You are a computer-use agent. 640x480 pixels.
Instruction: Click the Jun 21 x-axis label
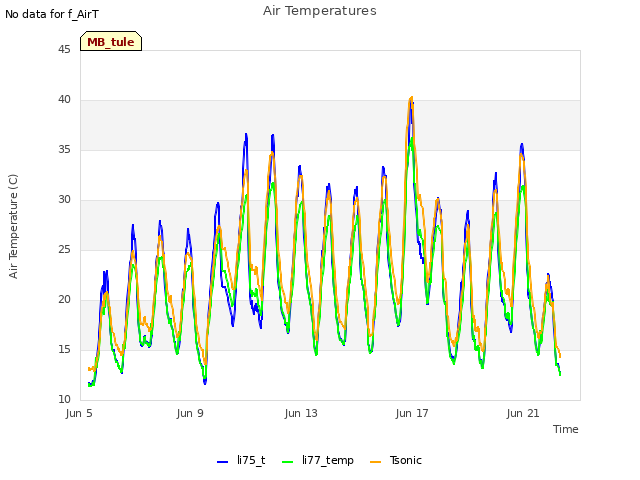(523, 413)
